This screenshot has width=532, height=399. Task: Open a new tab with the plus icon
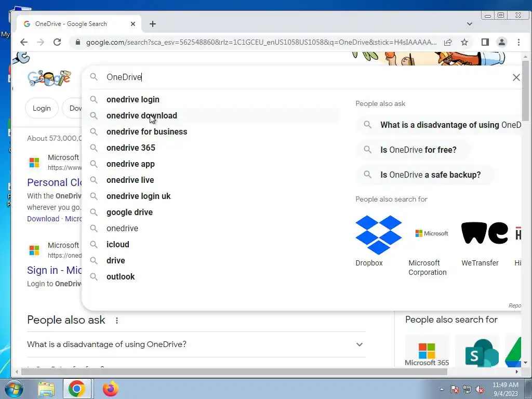153,24
